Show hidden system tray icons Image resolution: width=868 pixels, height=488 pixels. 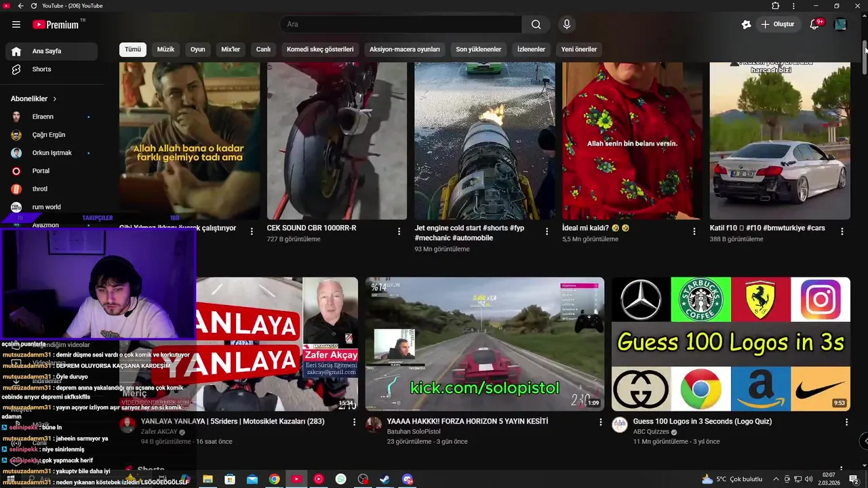point(776,479)
